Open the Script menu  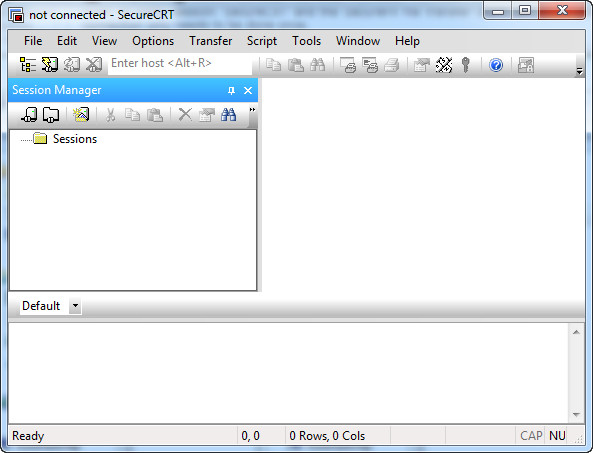(x=262, y=41)
